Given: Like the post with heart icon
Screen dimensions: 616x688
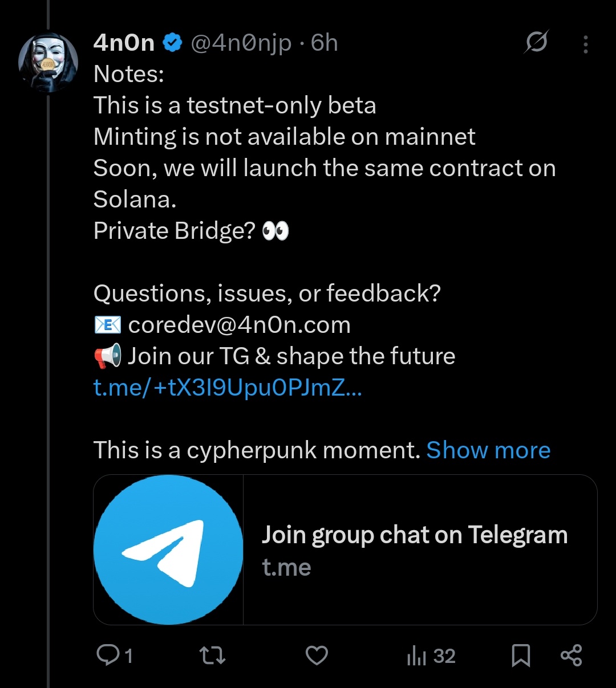Looking at the screenshot, I should click(317, 656).
